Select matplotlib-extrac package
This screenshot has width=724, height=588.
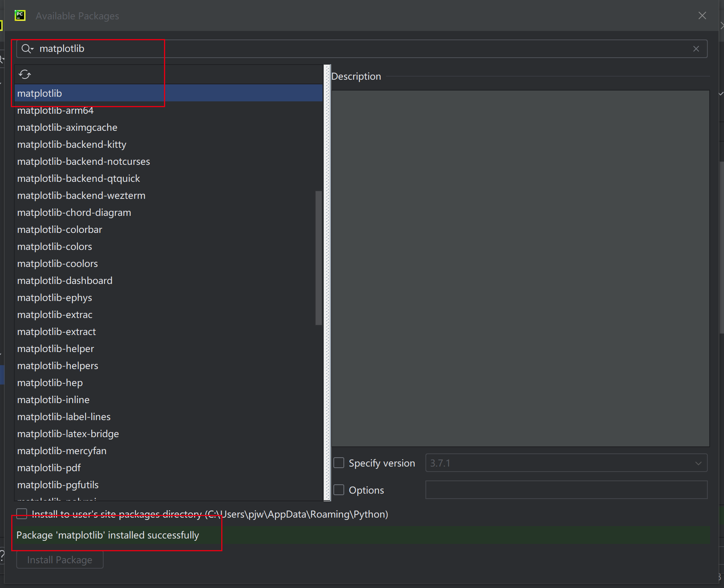(x=169, y=315)
